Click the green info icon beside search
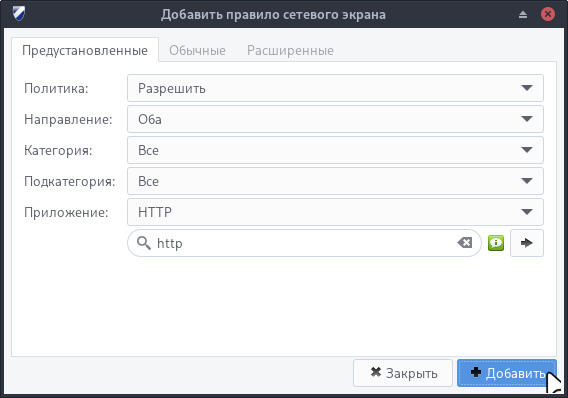The width and height of the screenshot is (568, 398). tap(496, 243)
